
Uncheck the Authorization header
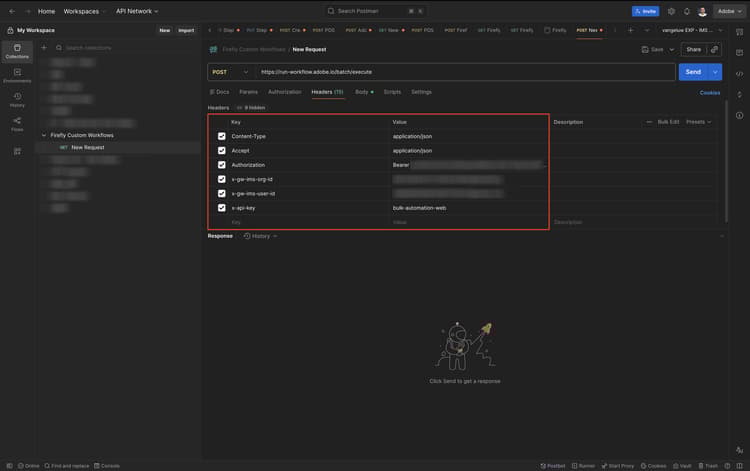pos(221,165)
